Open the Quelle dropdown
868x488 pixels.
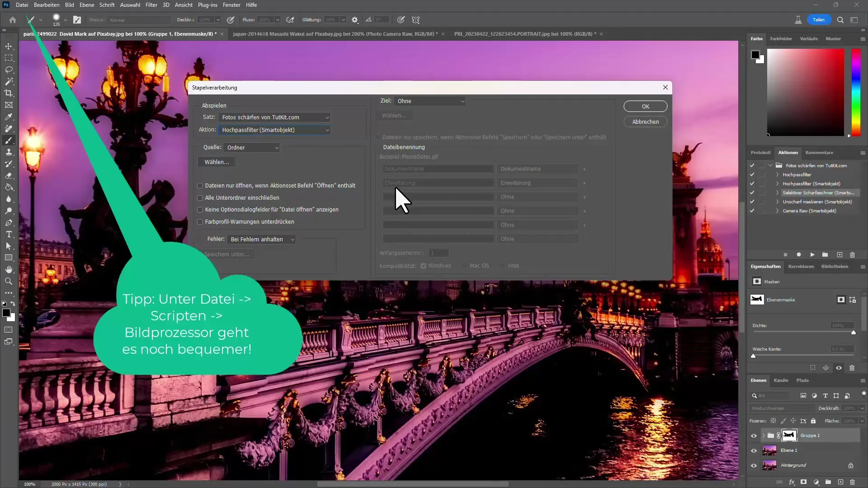tap(252, 147)
